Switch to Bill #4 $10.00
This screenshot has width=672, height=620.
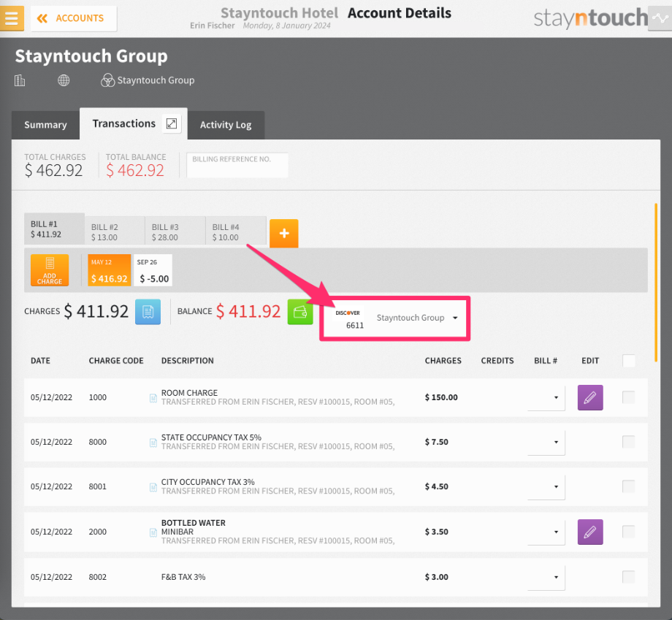coord(236,231)
